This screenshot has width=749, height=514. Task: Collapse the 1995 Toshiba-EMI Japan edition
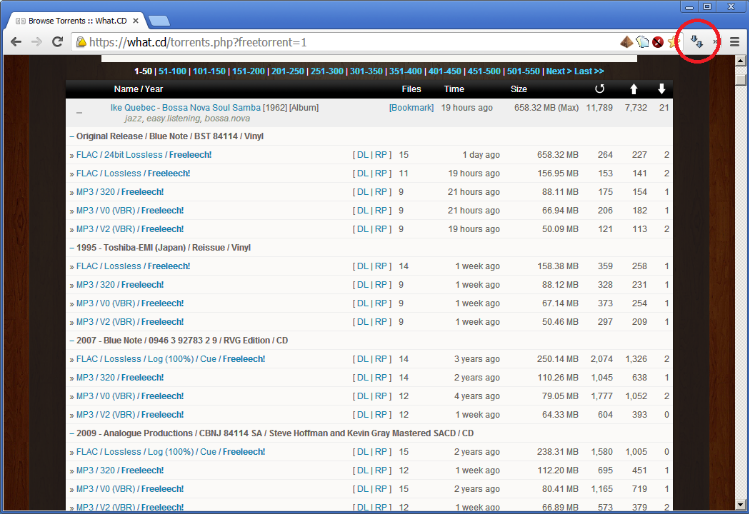(x=72, y=248)
